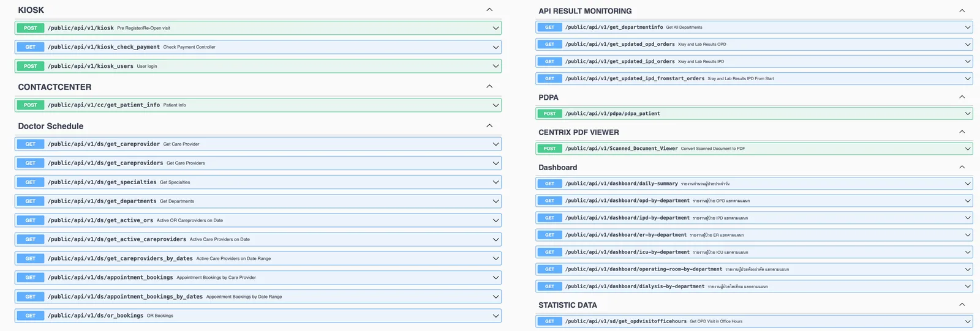Click the POST badge for kiosk_users

pos(31,66)
